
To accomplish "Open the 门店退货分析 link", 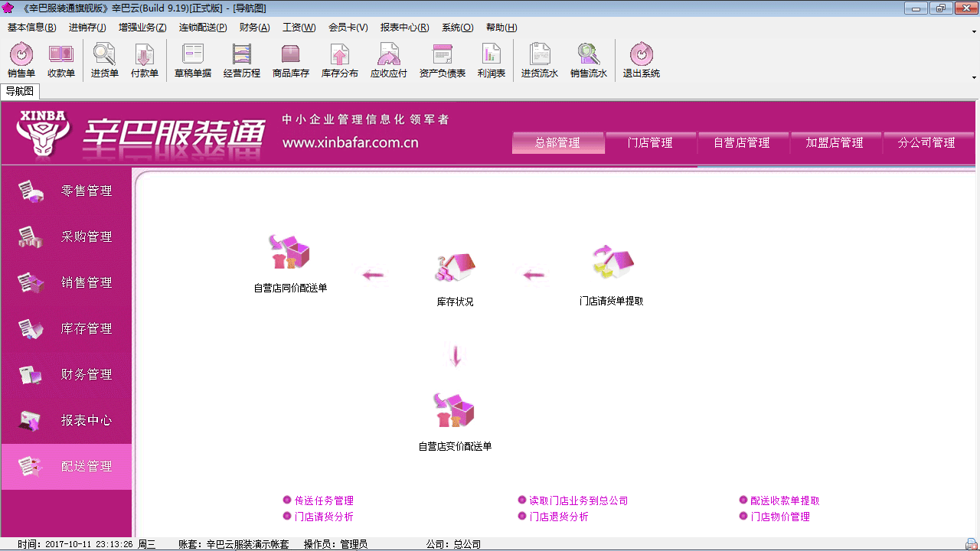I will (x=559, y=517).
